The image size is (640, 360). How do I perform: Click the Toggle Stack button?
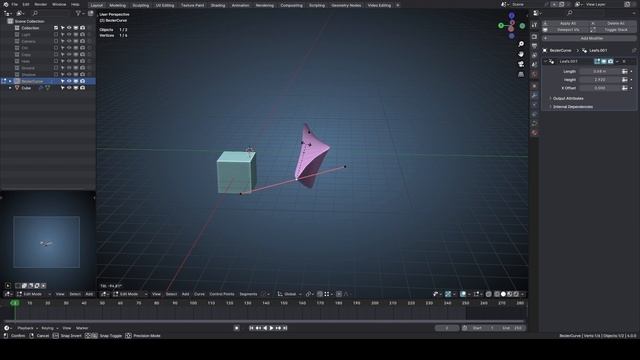tap(613, 30)
